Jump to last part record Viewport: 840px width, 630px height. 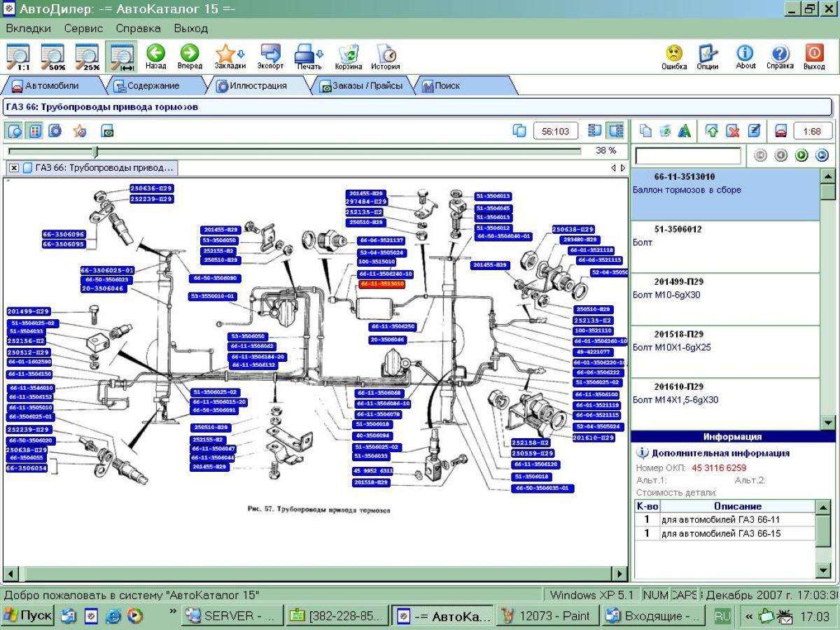point(822,155)
